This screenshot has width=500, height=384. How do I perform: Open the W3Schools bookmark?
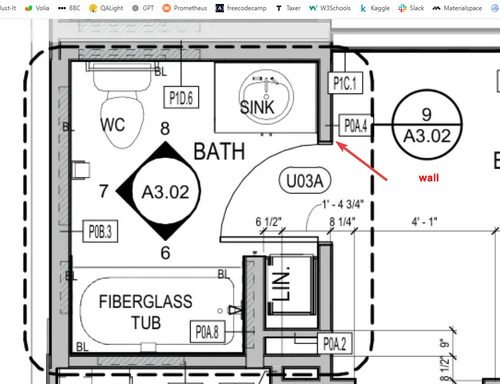pyautogui.click(x=330, y=8)
